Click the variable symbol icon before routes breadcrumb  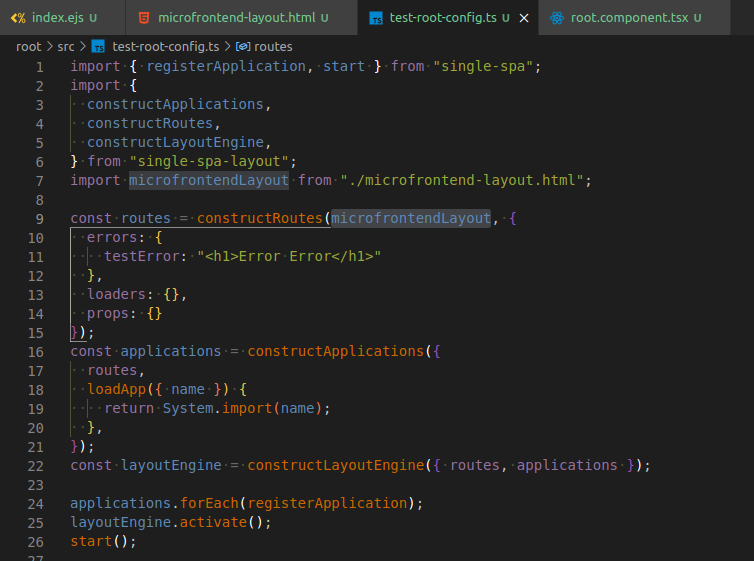click(x=242, y=47)
